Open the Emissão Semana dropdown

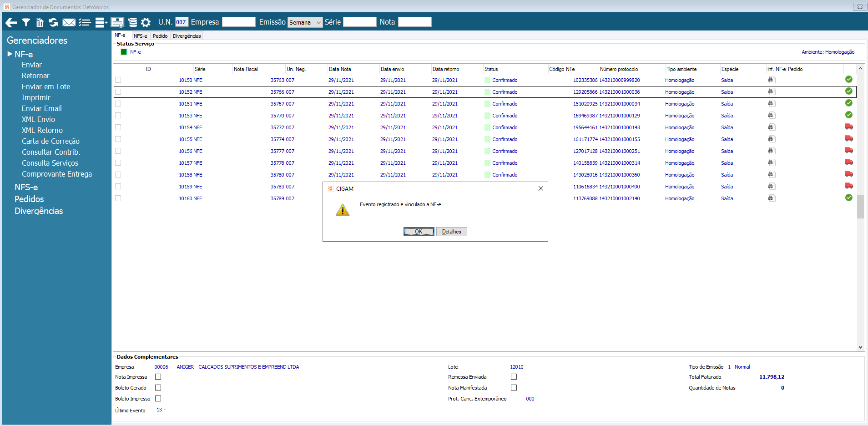point(305,22)
